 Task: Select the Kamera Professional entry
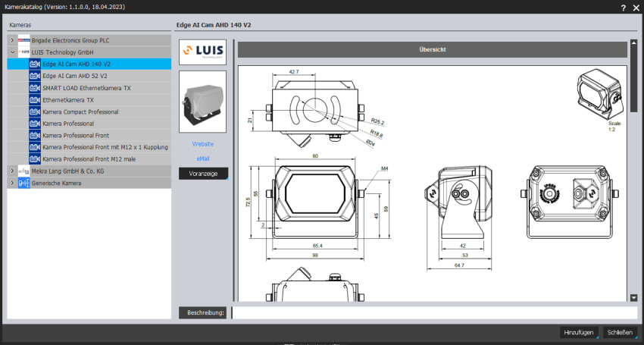89,124
